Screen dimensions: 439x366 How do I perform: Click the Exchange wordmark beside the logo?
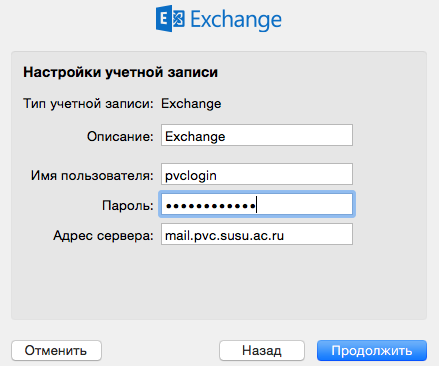[236, 20]
